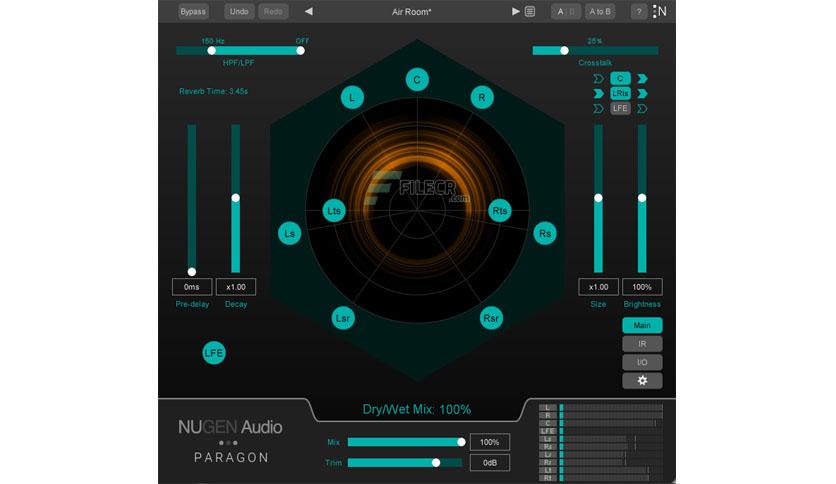Toggle output arrow right of LFE

[x=642, y=109]
